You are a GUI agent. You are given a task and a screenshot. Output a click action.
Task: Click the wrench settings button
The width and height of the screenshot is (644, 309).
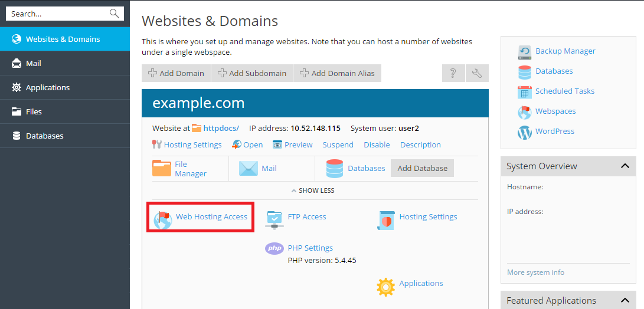click(x=478, y=74)
